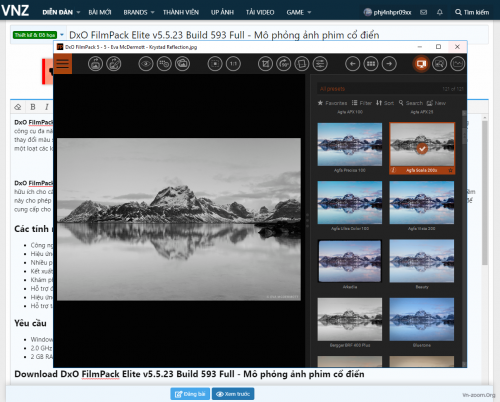This screenshot has width=500, height=402.
Task: Toggle Bold in the editor toolbar
Action: coord(33,107)
